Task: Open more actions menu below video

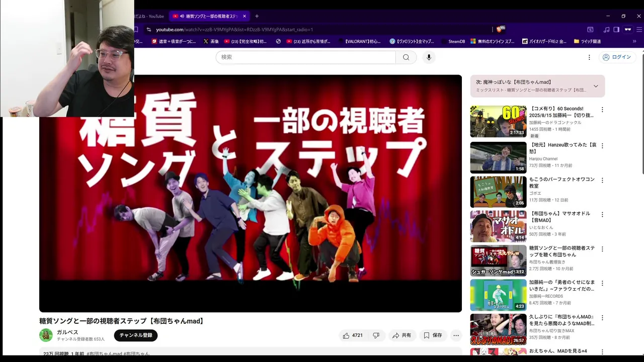Action: click(456, 335)
